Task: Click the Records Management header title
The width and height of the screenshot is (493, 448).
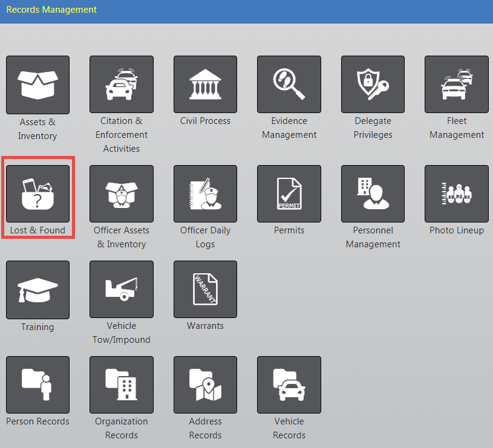Action: 51,10
